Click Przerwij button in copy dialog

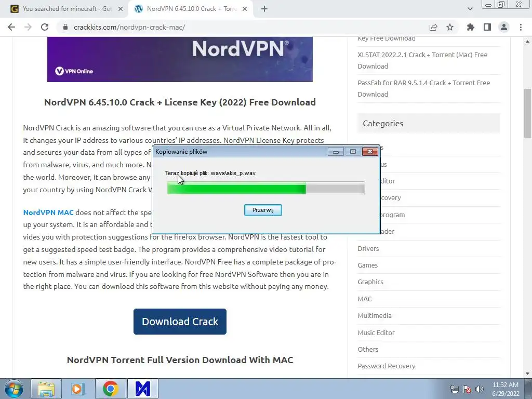263,210
